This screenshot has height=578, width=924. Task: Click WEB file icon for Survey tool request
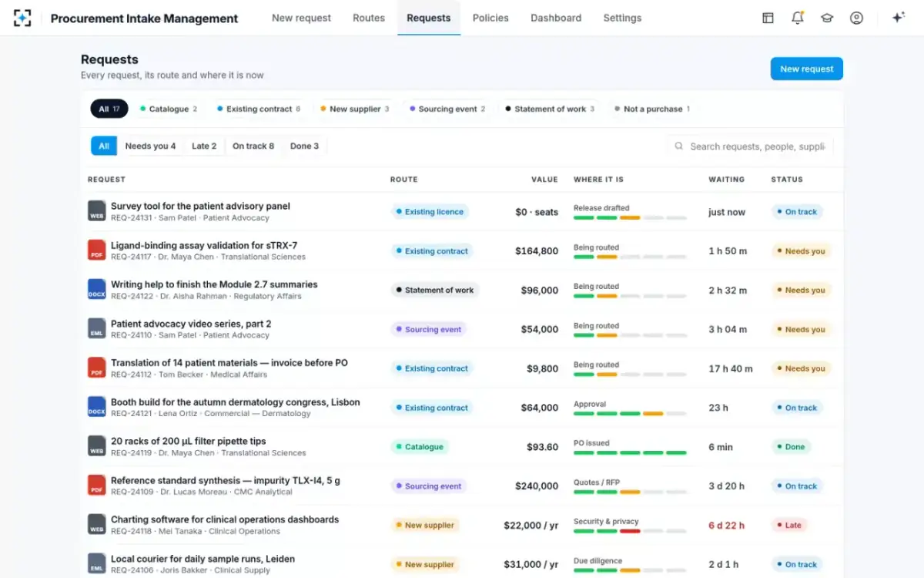[x=96, y=211]
